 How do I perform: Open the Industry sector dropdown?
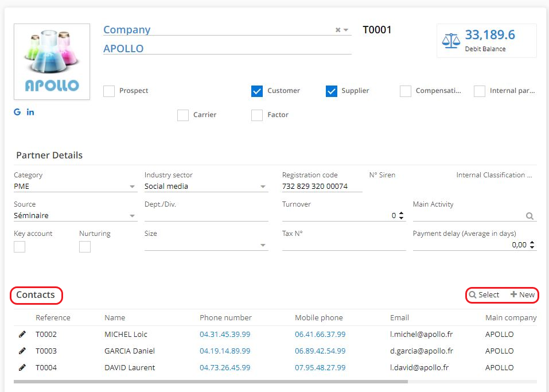[x=263, y=187]
